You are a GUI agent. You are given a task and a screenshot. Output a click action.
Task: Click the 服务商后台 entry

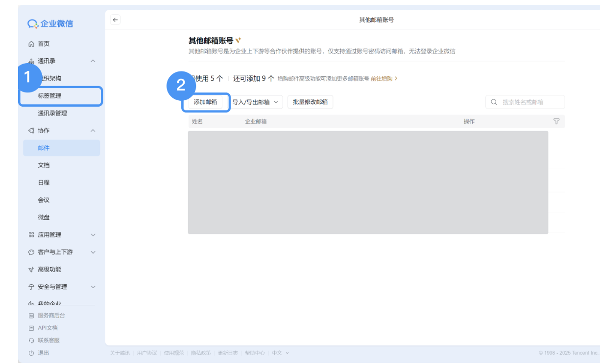coord(51,315)
